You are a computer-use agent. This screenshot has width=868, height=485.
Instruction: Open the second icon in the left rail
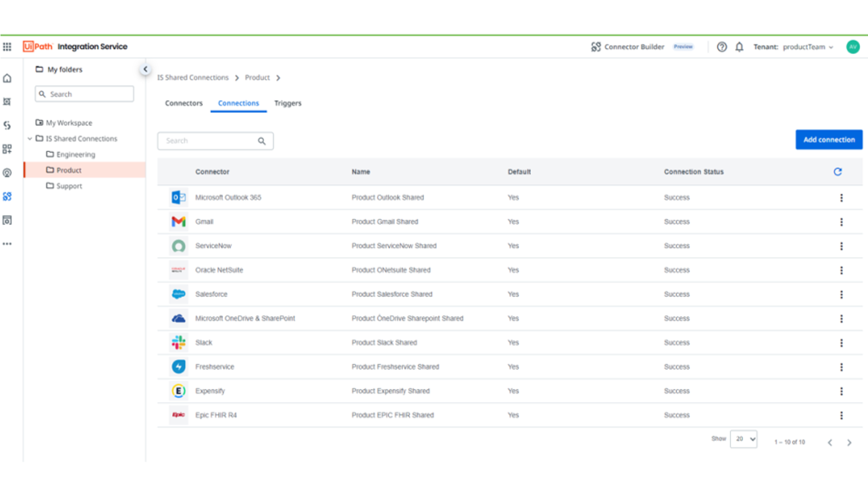pyautogui.click(x=7, y=101)
